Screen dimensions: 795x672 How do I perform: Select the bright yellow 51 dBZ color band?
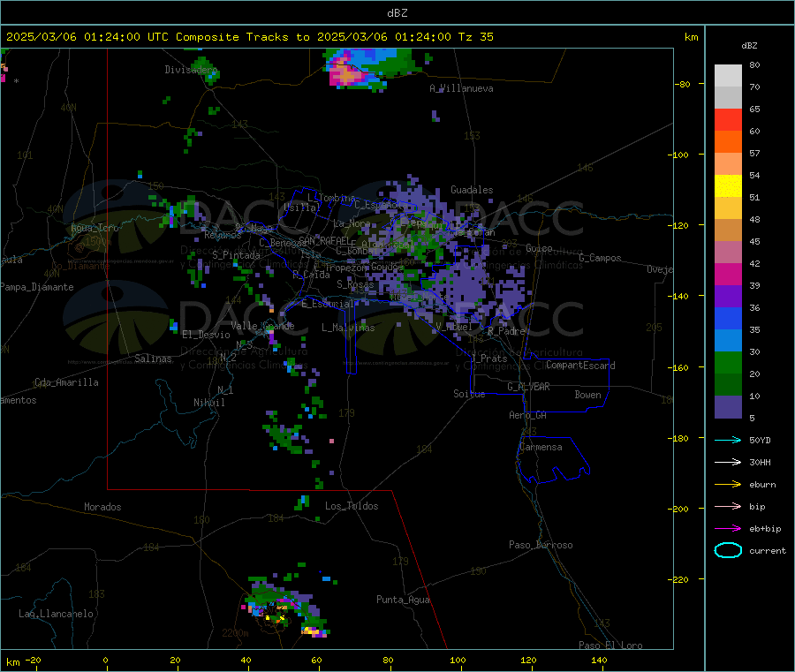(x=728, y=186)
